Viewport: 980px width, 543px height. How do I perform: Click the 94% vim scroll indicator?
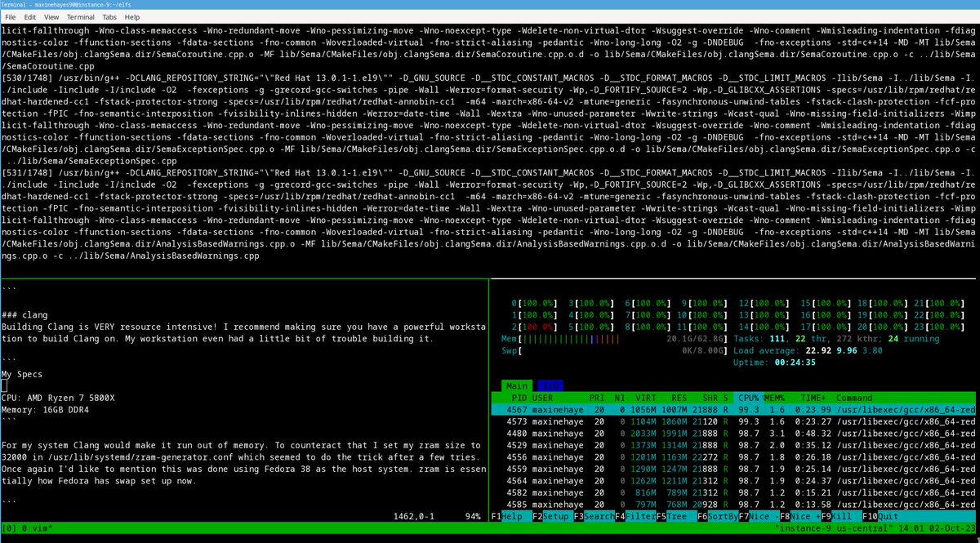click(472, 518)
